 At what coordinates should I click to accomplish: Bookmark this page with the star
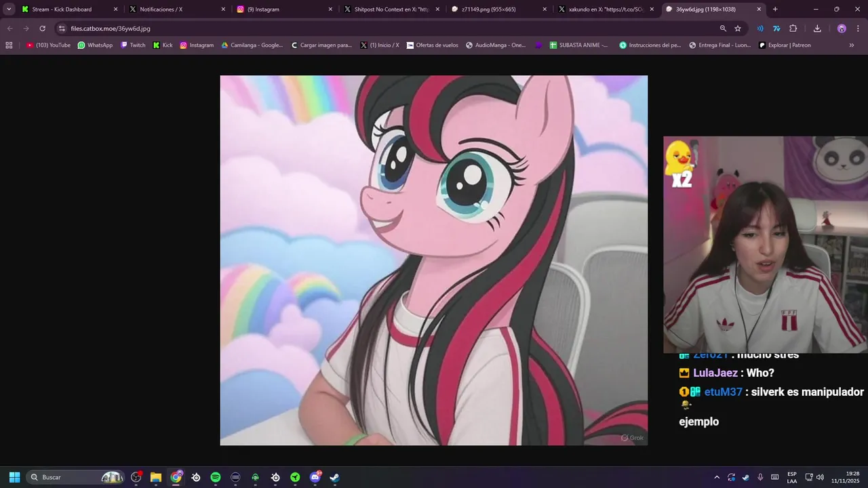738,28
